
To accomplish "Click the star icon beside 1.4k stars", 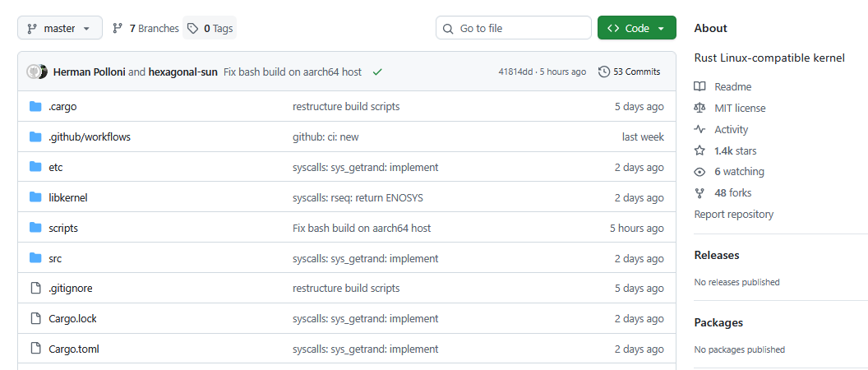I will [699, 150].
